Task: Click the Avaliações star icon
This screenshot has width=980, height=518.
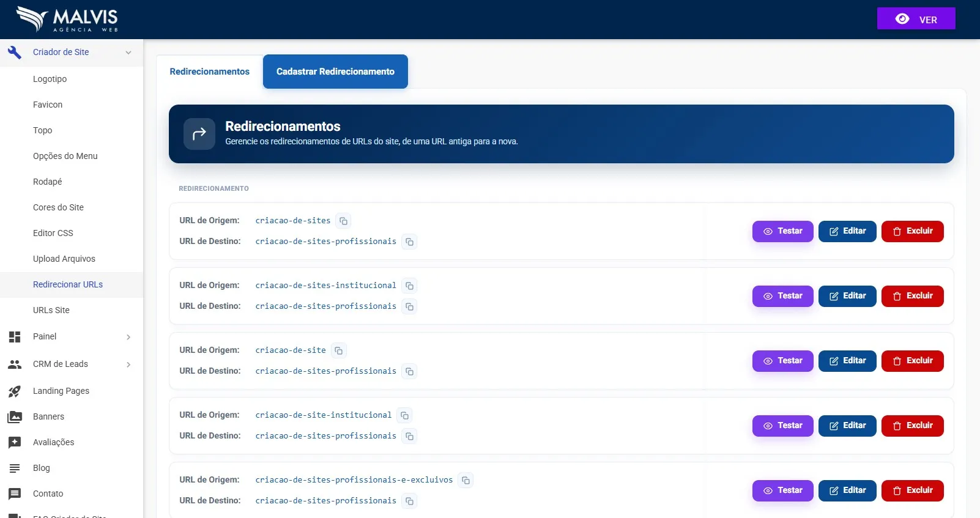Action: [15, 442]
